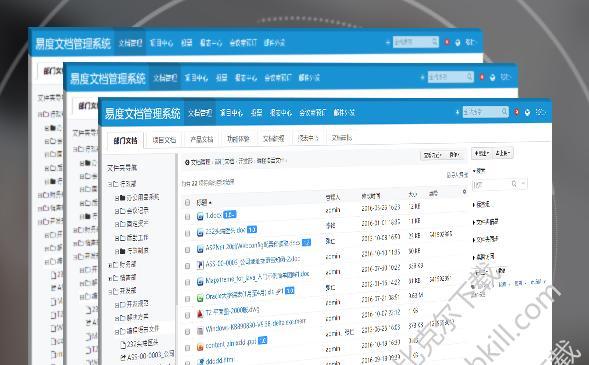Image resolution: width=589 pixels, height=365 pixels.
Task: Click the search magnifier icon in the front header
Action: click(x=504, y=112)
